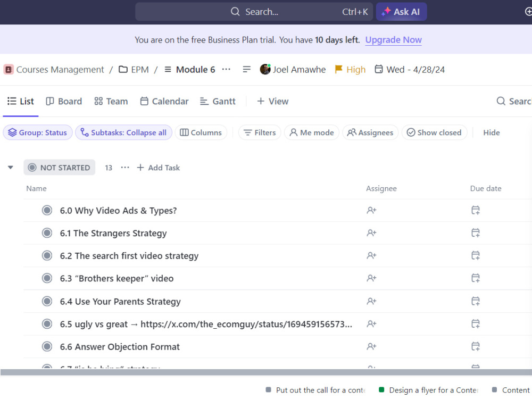
Task: Set due date for task 6.4 Use Your Parents
Action: 476,301
